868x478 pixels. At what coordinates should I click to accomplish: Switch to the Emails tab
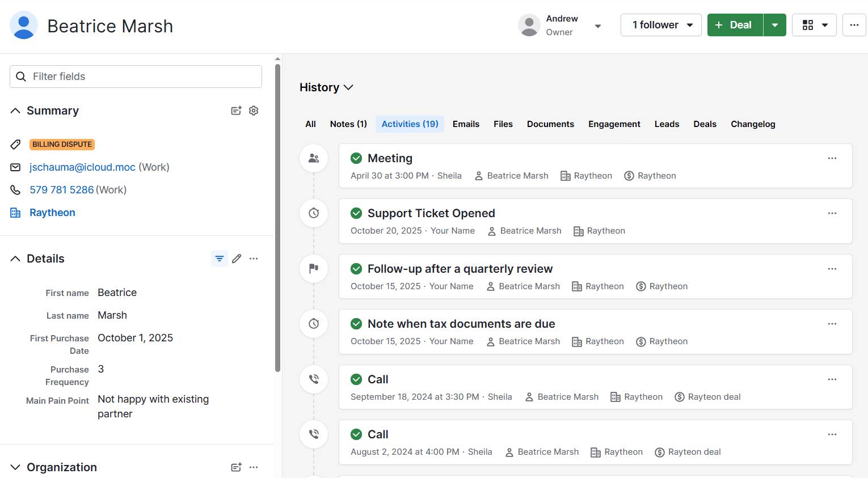[x=466, y=124]
